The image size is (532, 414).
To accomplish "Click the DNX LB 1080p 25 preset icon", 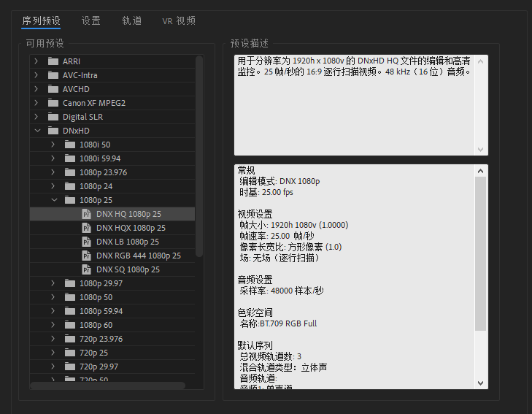I will (86, 242).
